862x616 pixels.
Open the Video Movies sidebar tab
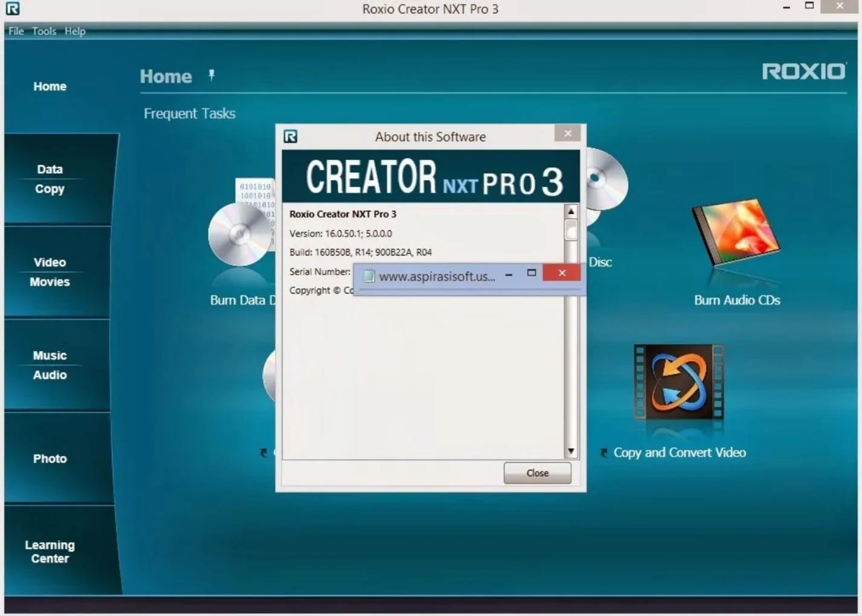click(50, 272)
